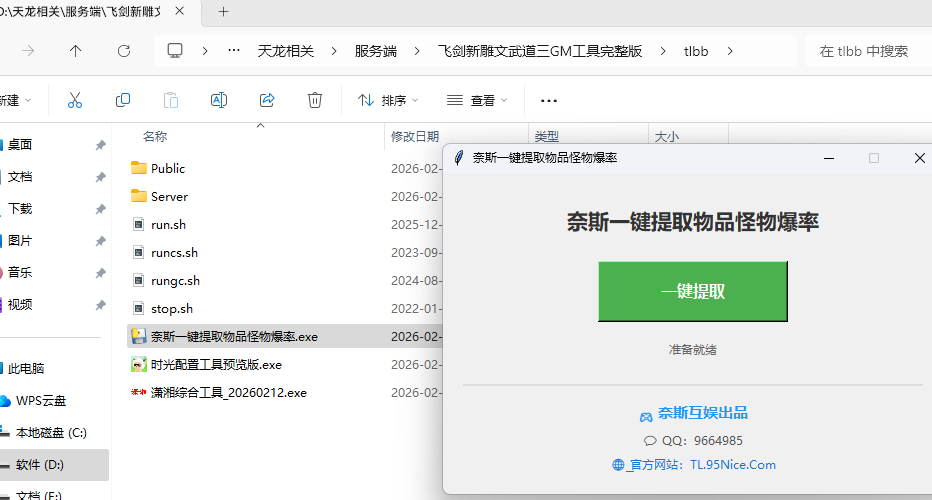The image size is (932, 500).
Task: Close the current Explorer tab
Action: pyautogui.click(x=180, y=11)
